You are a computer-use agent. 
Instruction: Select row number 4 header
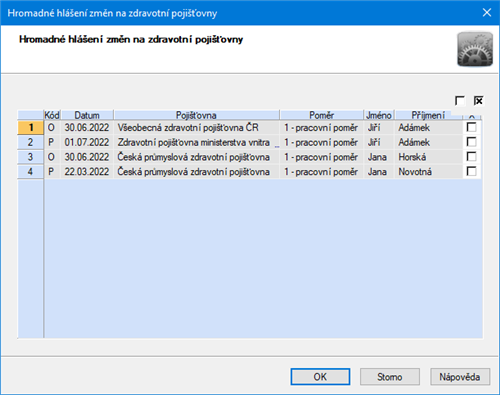pyautogui.click(x=30, y=171)
